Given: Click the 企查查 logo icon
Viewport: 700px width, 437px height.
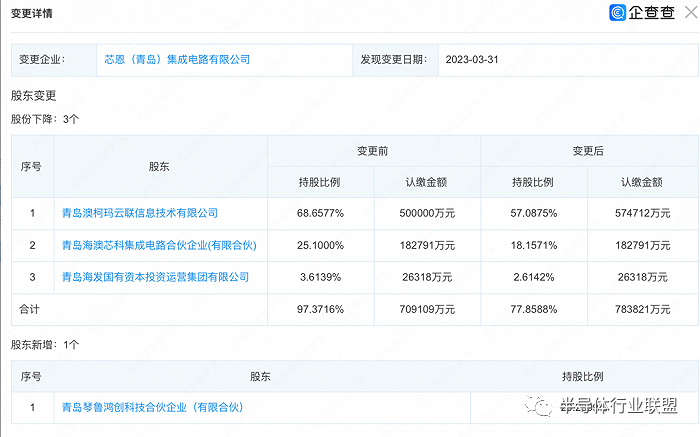Looking at the screenshot, I should point(617,12).
